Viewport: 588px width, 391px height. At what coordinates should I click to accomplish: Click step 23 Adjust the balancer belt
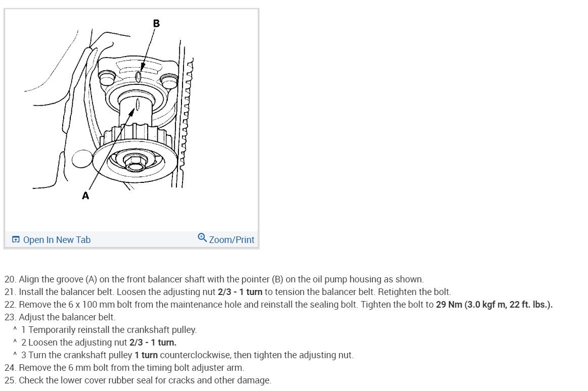tap(60, 317)
